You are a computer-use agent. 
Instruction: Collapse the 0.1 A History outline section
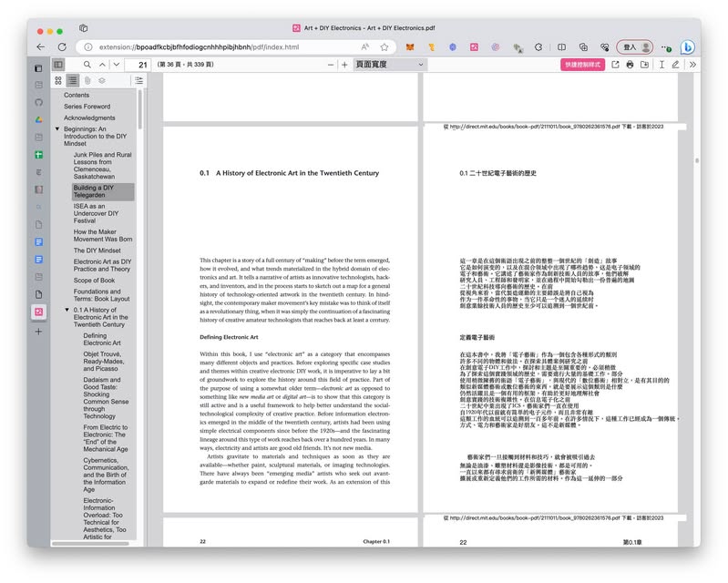coord(67,310)
